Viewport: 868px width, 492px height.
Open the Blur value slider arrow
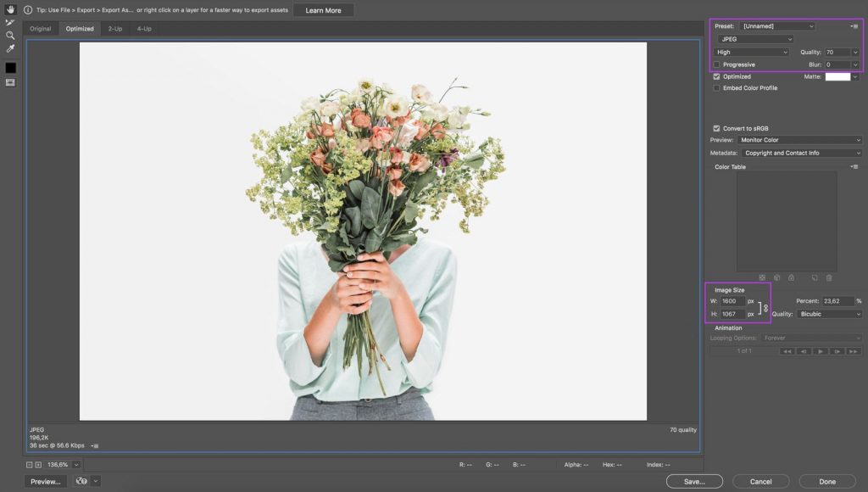(855, 64)
